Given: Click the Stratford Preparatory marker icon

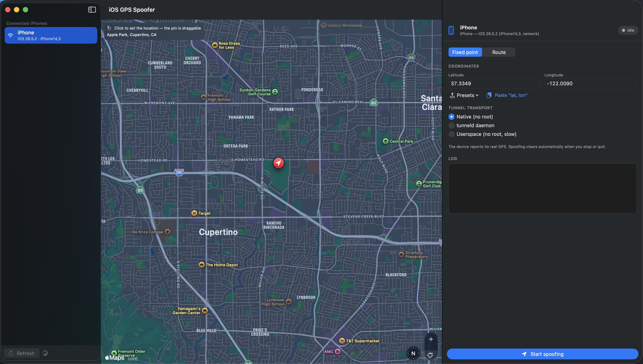Looking at the screenshot, I should [x=401, y=255].
